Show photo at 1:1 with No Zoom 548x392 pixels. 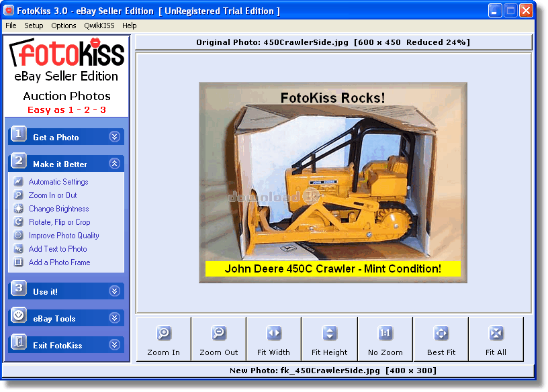[x=385, y=339]
